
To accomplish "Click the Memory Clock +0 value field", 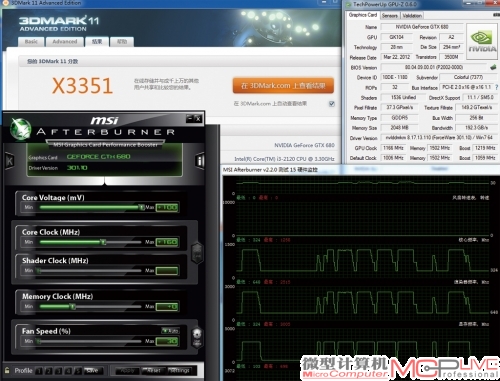I will 167,306.
